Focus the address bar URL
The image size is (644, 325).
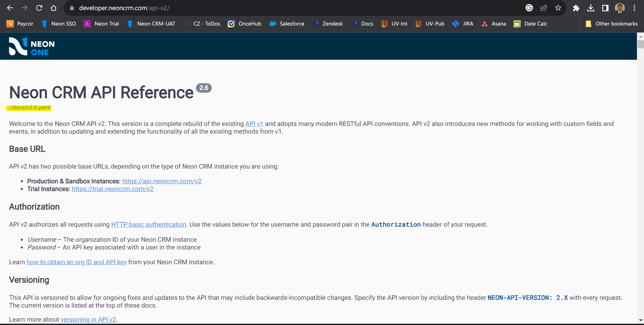(x=124, y=8)
